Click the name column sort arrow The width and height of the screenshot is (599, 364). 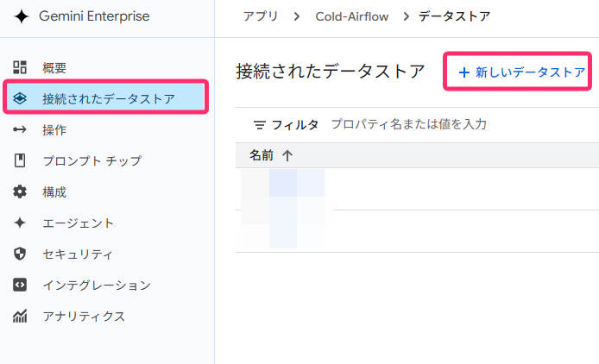point(287,155)
